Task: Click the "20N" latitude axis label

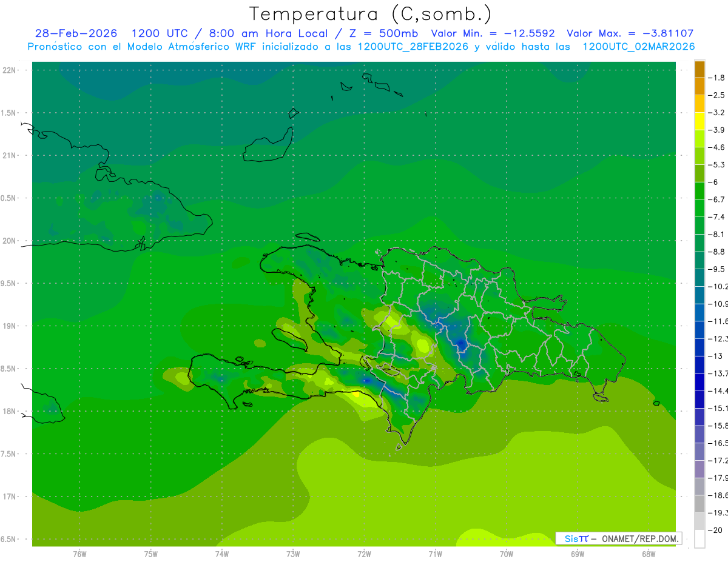Action: tap(10, 241)
